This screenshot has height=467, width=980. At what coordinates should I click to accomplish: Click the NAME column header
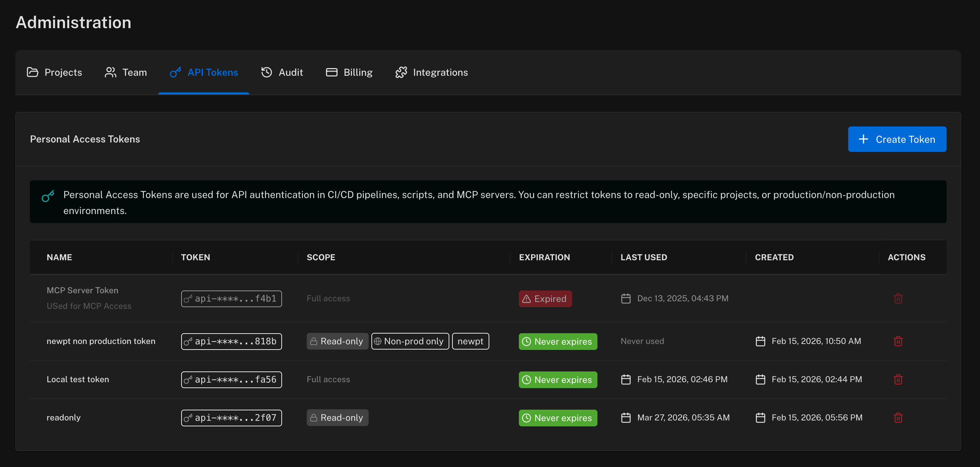coord(59,257)
